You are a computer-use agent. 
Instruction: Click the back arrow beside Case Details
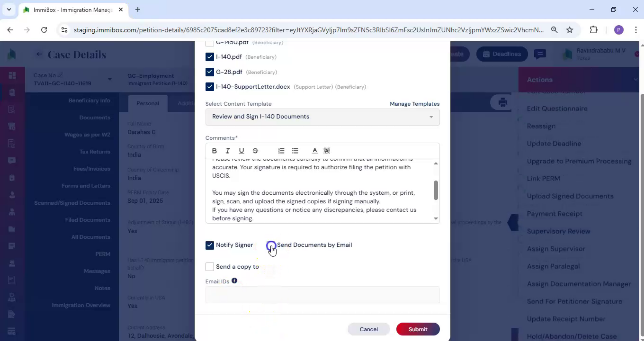tap(39, 55)
